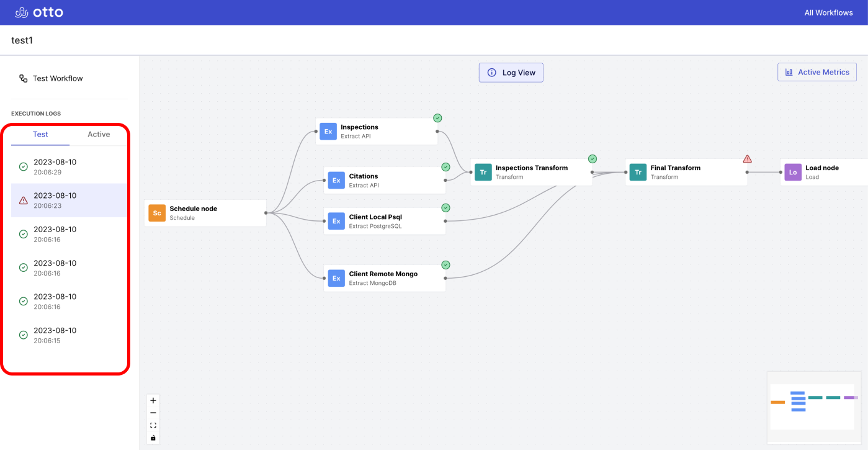868x450 pixels.
Task: Click success badge above Citations node
Action: tap(445, 167)
